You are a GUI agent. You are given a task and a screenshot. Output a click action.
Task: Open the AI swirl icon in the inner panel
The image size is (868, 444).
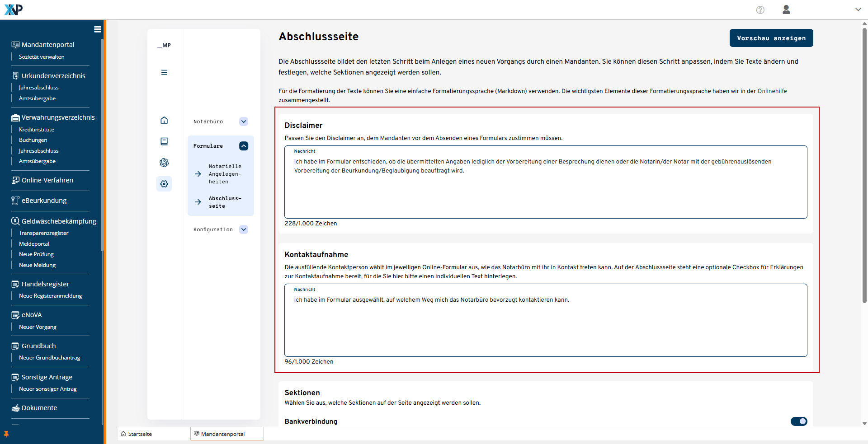[164, 163]
